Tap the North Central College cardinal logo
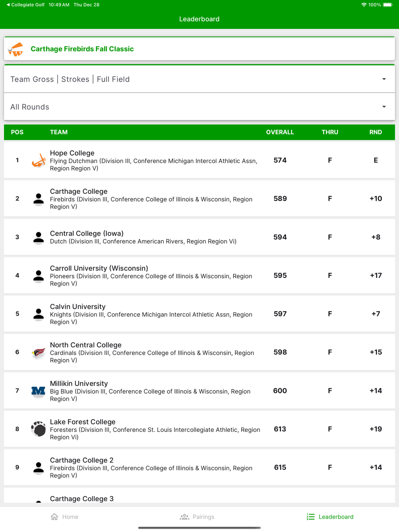Screen dimensions: 399x532 tap(38, 353)
